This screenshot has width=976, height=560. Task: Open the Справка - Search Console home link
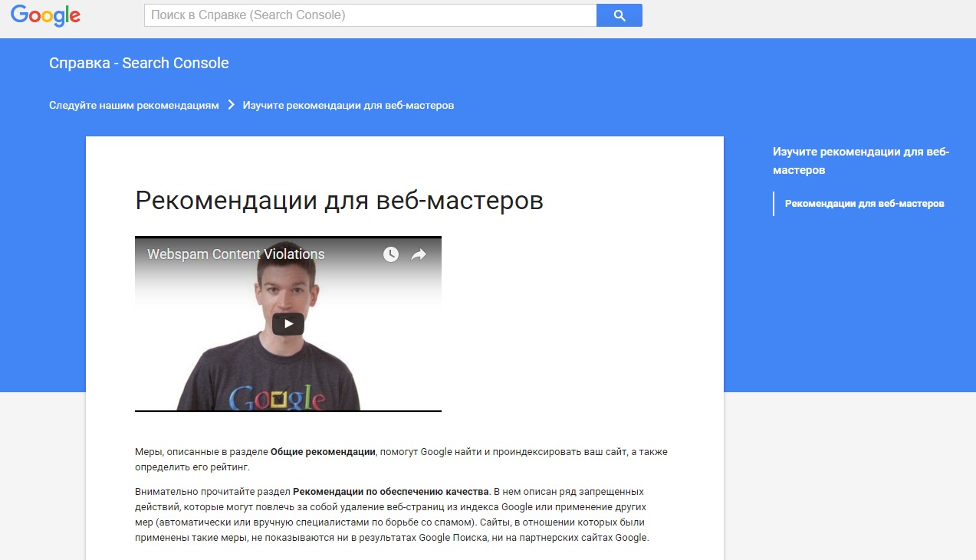click(x=139, y=63)
